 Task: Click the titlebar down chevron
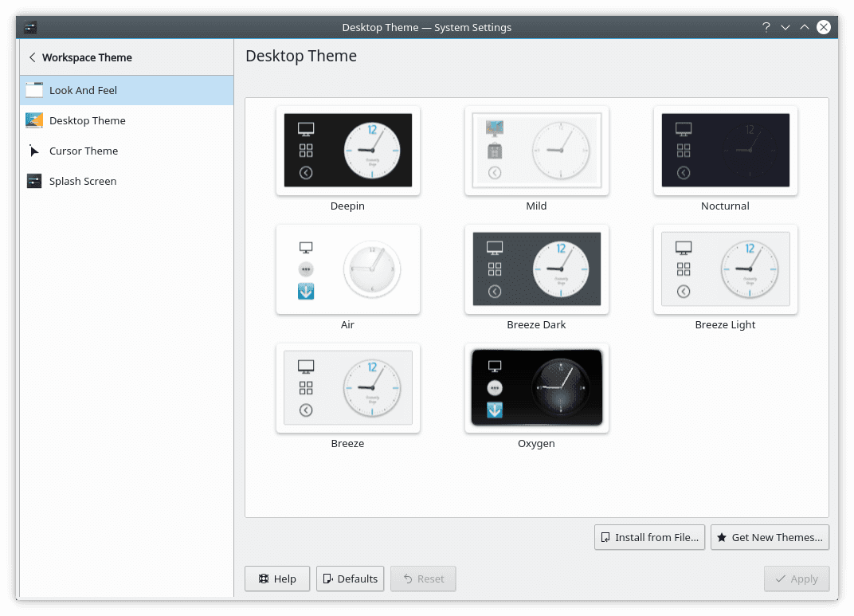click(x=785, y=26)
